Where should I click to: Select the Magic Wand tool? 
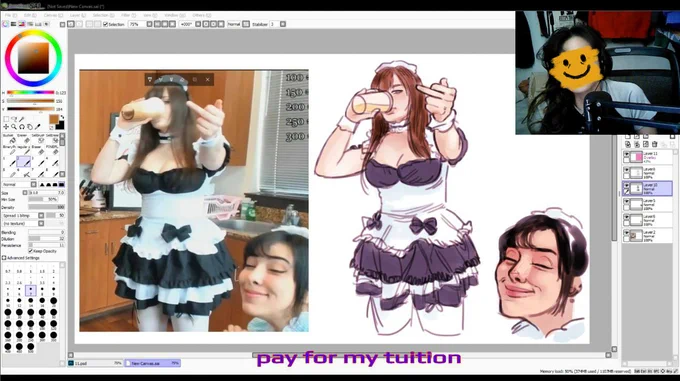point(22,119)
